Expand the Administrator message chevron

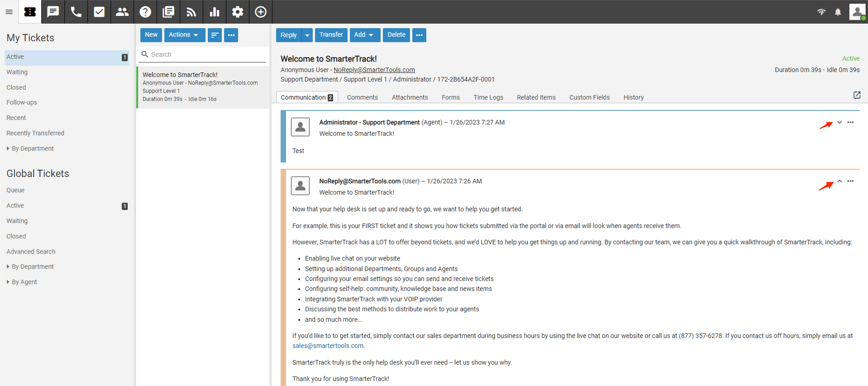(840, 122)
